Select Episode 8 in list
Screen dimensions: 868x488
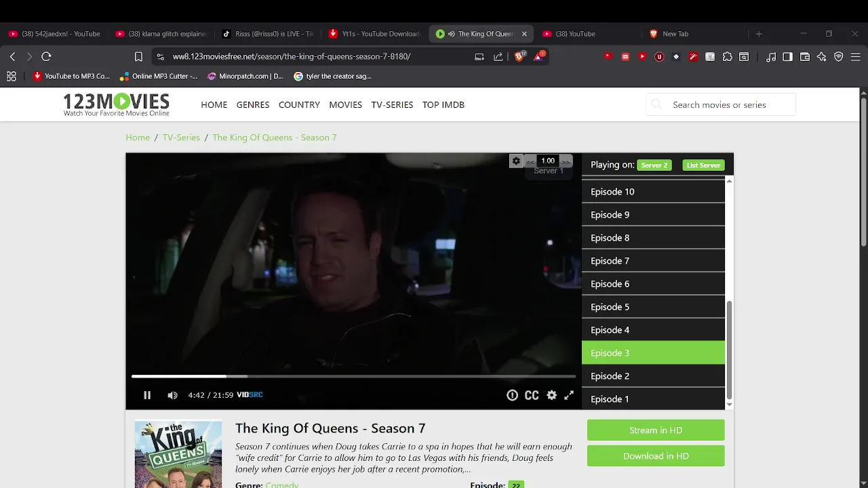point(653,238)
